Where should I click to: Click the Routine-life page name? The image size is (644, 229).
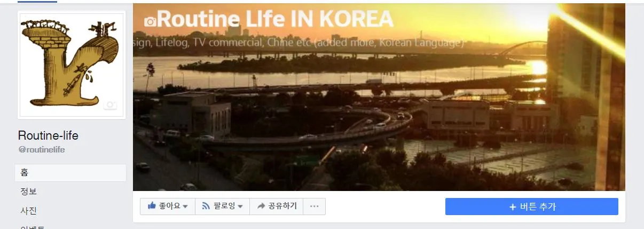(x=48, y=135)
